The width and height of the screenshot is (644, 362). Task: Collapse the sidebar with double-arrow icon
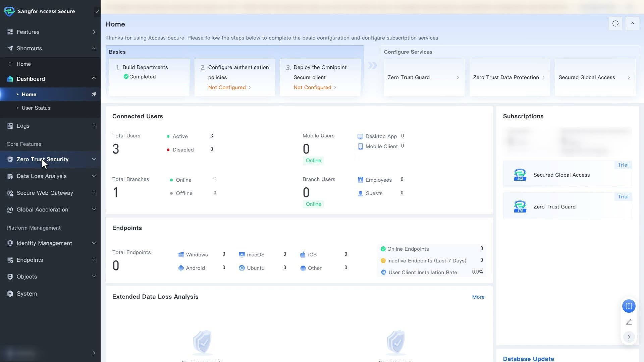pyautogui.click(x=97, y=12)
